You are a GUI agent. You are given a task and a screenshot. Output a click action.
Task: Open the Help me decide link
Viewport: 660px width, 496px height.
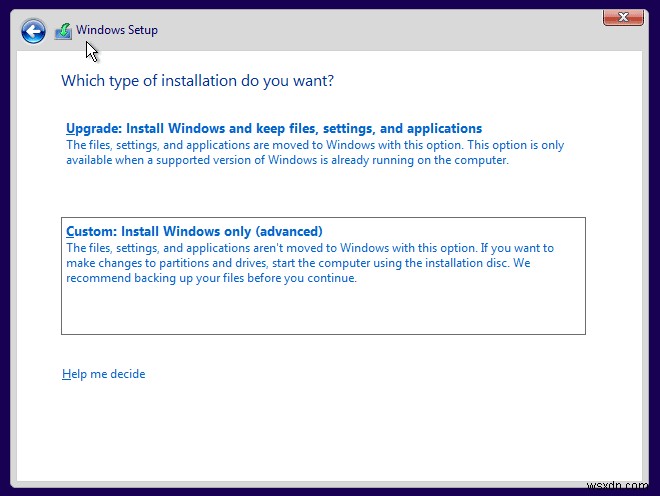104,374
